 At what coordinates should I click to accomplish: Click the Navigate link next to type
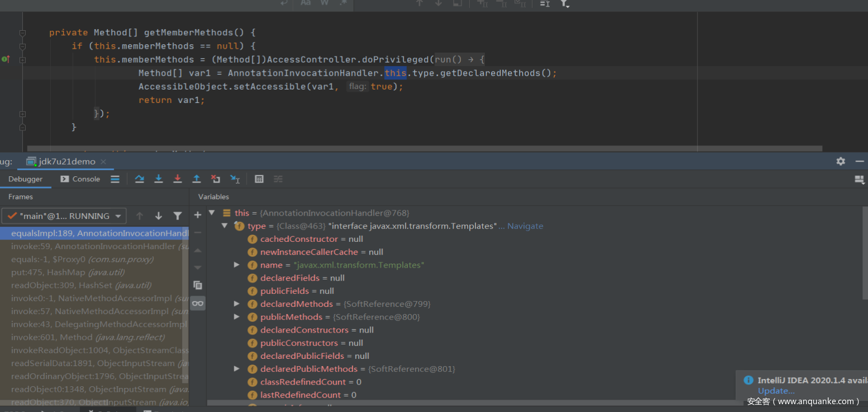point(525,226)
